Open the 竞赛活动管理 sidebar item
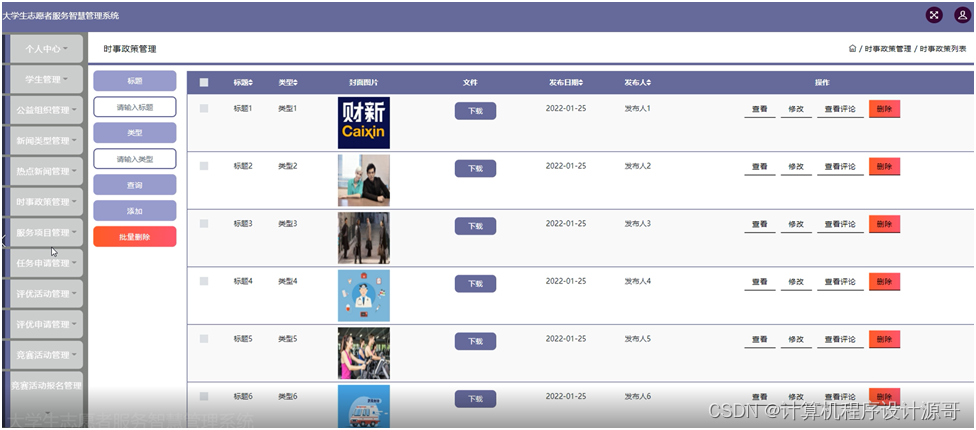Viewport: 976px width, 430px height. pyautogui.click(x=46, y=355)
